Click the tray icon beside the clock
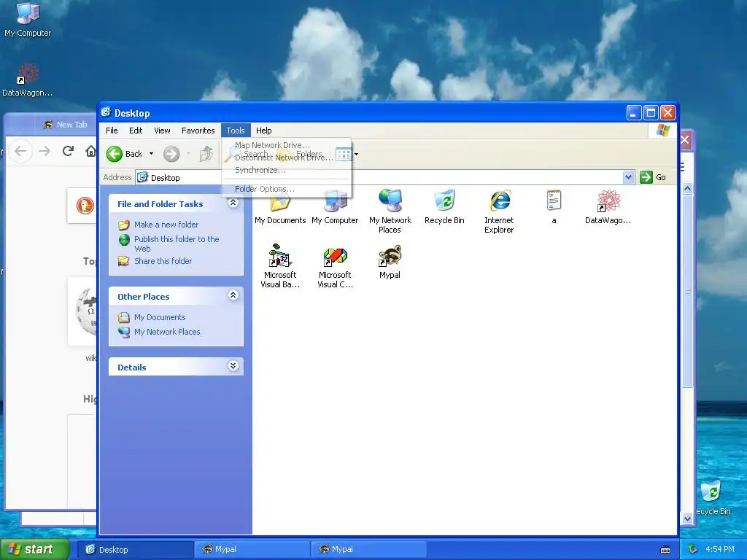 (693, 549)
